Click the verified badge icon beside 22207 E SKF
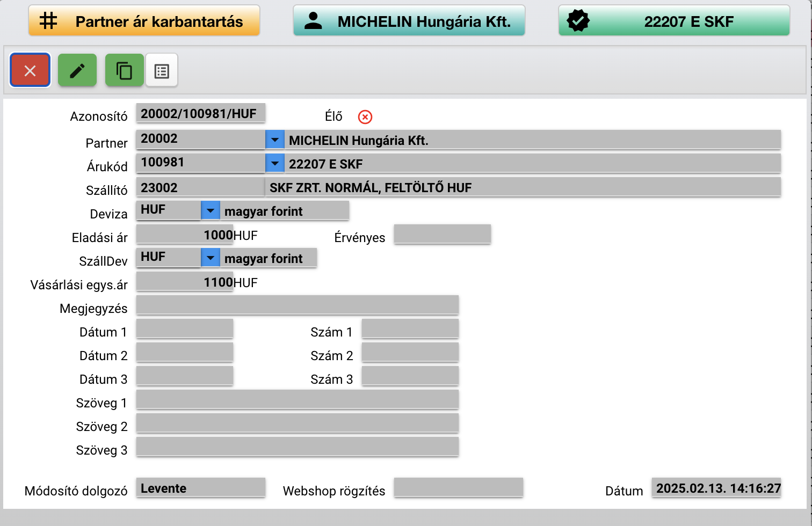Viewport: 812px width, 526px height. pyautogui.click(x=578, y=21)
